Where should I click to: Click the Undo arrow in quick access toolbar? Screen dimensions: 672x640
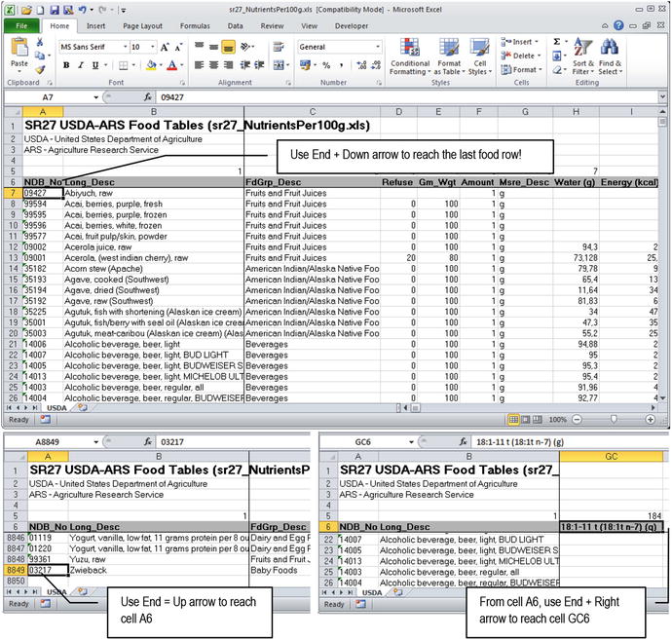coord(82,10)
